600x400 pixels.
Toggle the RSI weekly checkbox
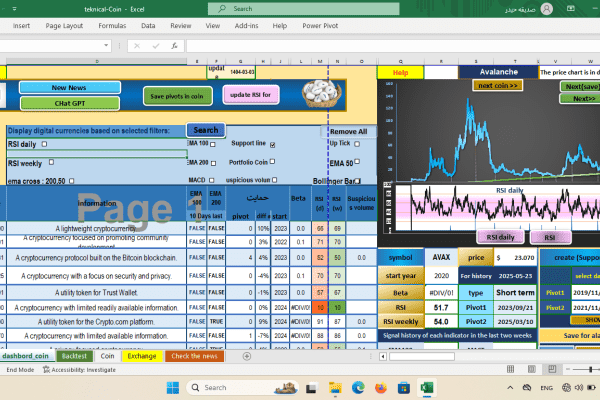pos(51,162)
